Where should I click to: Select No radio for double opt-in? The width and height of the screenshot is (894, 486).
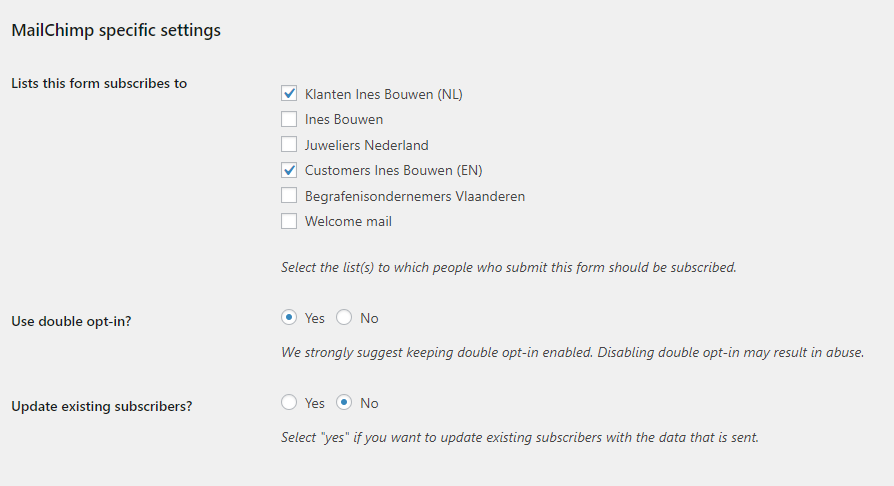[344, 317]
